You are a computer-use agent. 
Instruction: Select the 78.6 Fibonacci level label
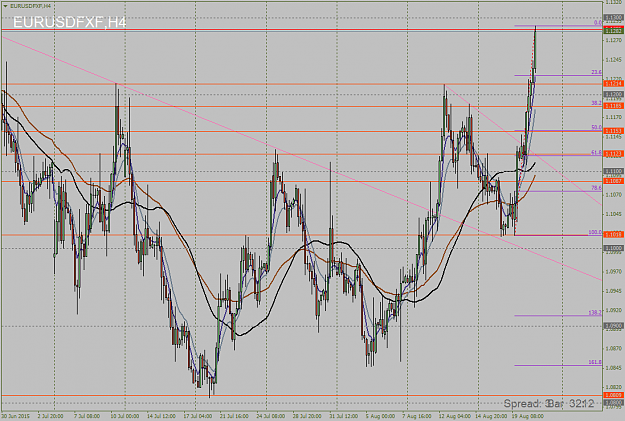point(596,188)
